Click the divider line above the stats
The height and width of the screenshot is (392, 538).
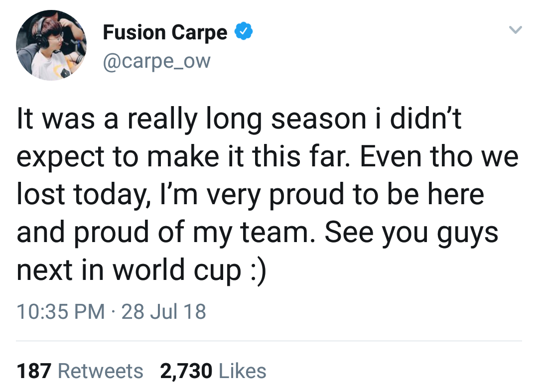(269, 341)
